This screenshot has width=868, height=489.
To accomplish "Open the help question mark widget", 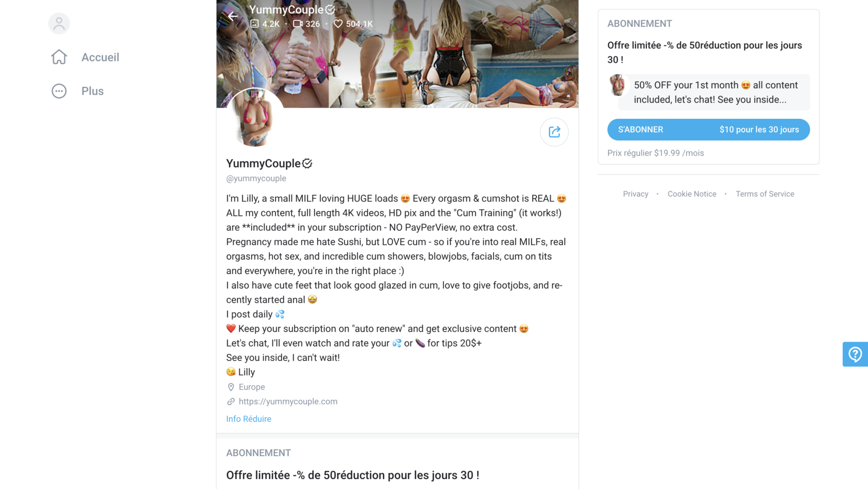I will (855, 354).
